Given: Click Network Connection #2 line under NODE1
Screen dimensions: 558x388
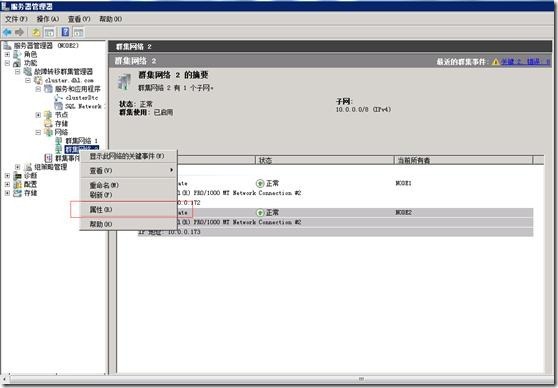Looking at the screenshot, I should 239,193.
